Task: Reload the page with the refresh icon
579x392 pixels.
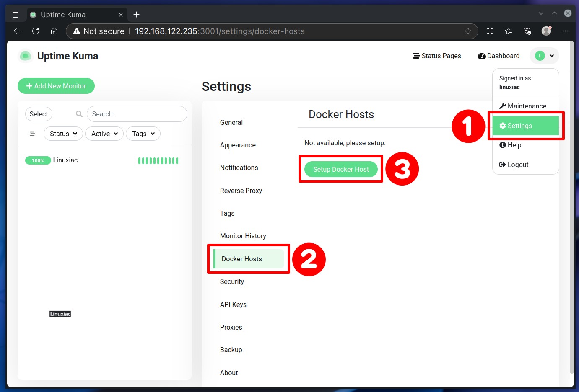Action: 36,31
